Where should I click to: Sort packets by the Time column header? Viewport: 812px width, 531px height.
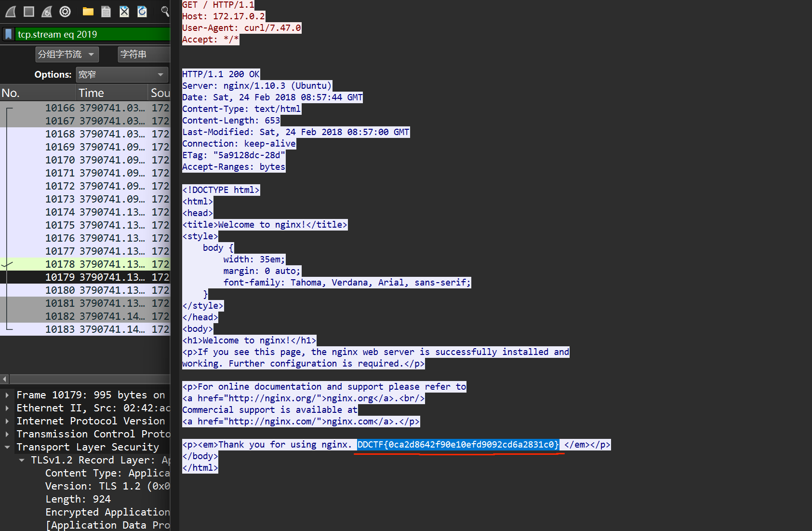coord(112,93)
